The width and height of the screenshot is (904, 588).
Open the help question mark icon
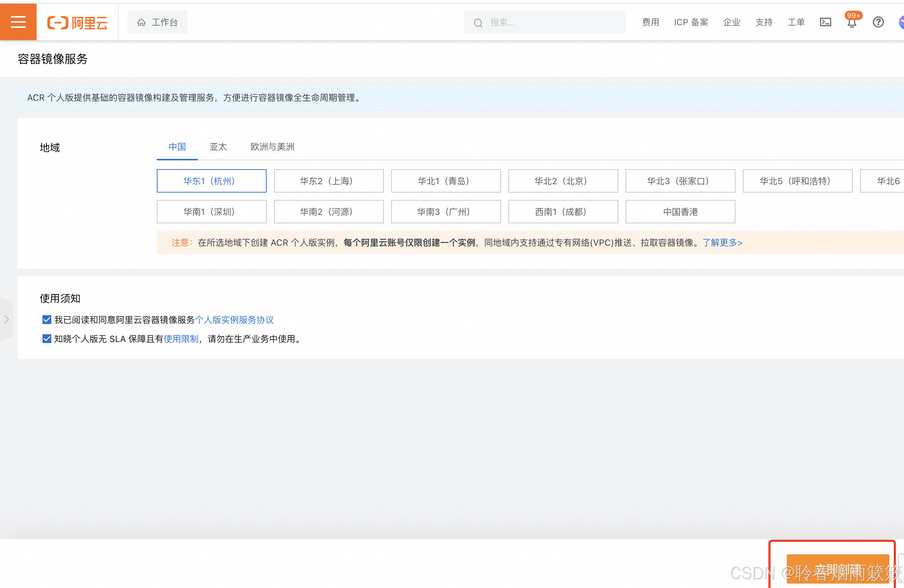click(878, 22)
